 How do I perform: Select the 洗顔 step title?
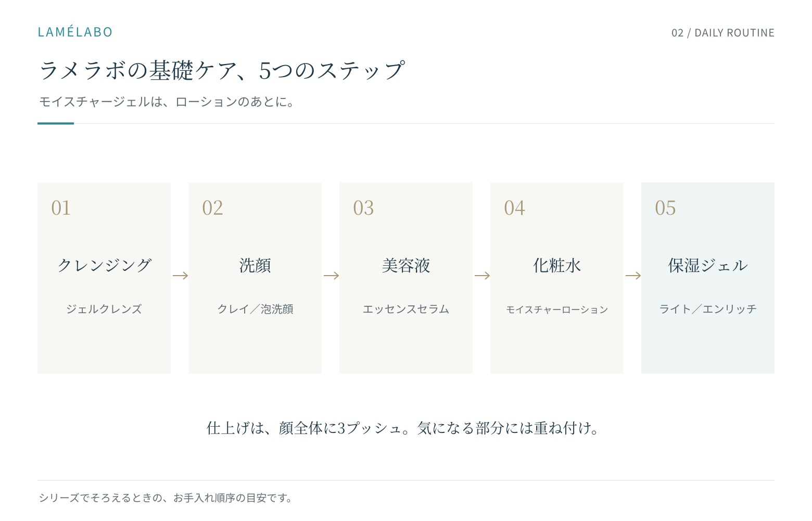(x=255, y=265)
